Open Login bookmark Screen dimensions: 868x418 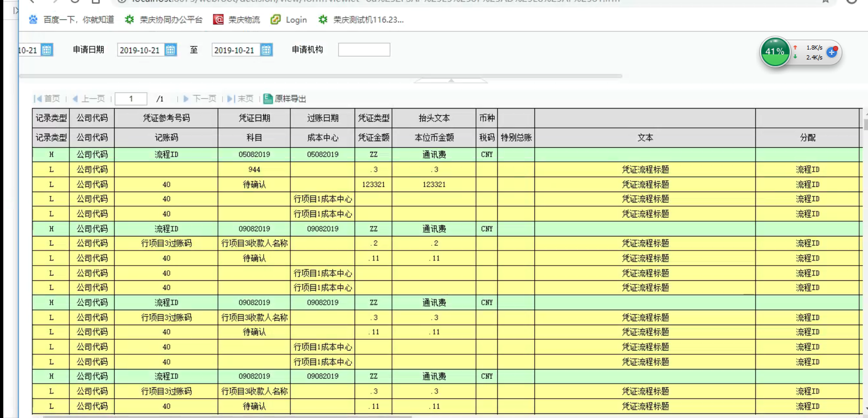(289, 20)
